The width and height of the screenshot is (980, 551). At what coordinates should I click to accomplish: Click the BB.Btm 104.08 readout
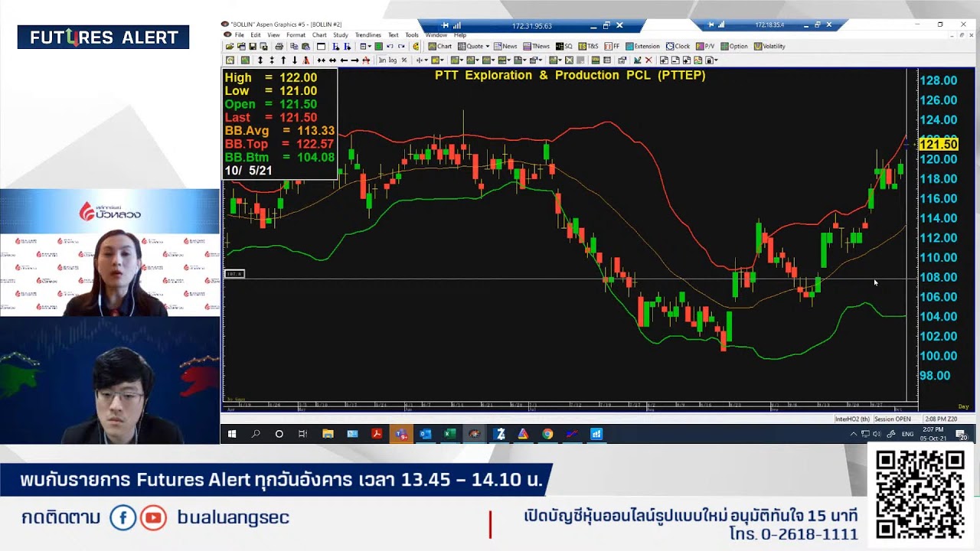click(279, 158)
